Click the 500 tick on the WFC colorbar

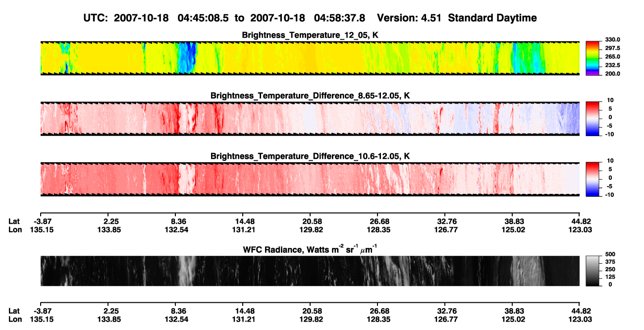(x=609, y=255)
